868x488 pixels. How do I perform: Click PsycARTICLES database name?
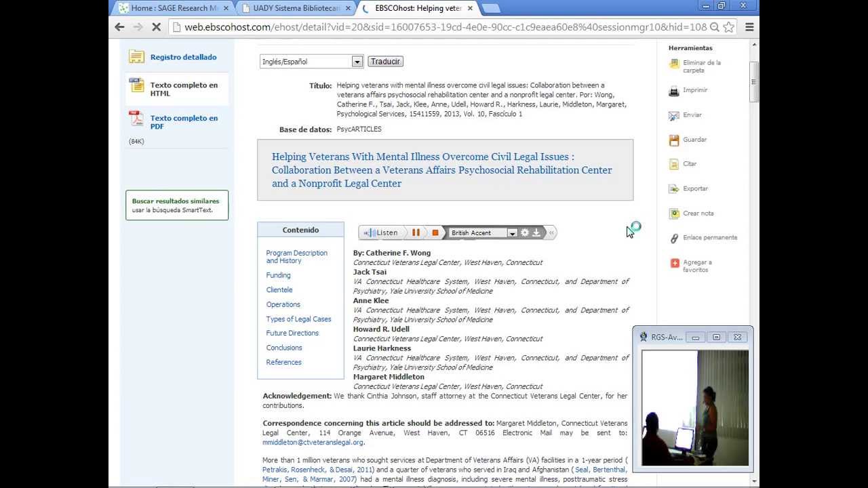click(359, 129)
